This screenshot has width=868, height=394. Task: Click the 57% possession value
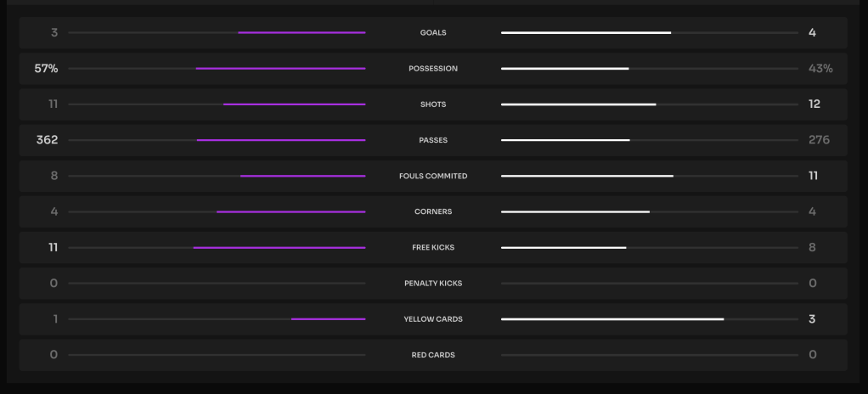46,69
